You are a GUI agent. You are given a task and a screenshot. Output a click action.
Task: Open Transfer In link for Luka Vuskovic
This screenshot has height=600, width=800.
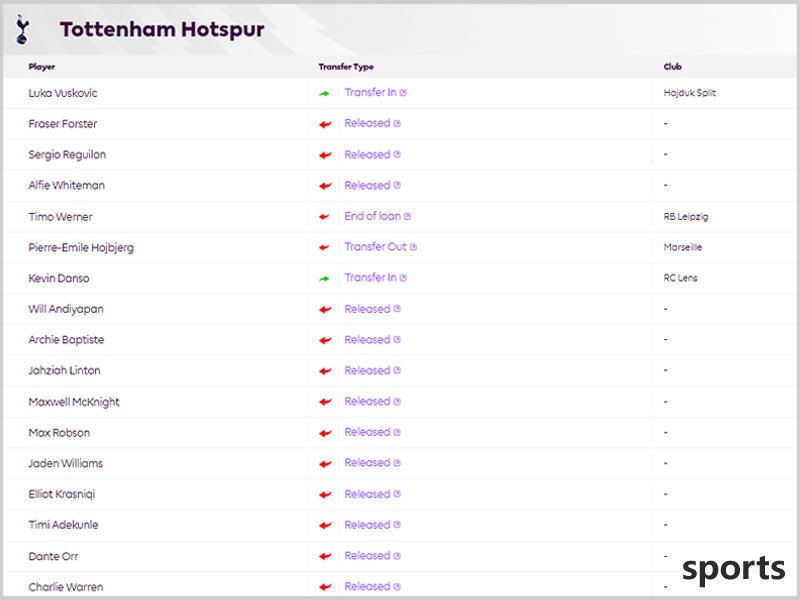[x=370, y=92]
